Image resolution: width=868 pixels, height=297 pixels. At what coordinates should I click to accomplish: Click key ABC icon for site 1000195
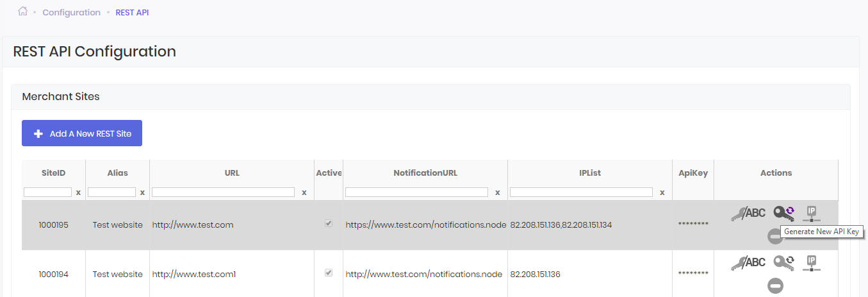pos(748,214)
